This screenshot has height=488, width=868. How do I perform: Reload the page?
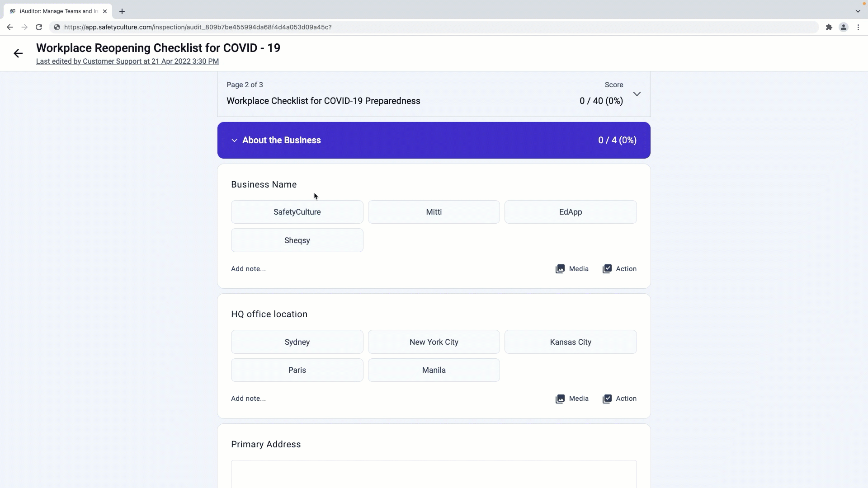[x=39, y=27]
